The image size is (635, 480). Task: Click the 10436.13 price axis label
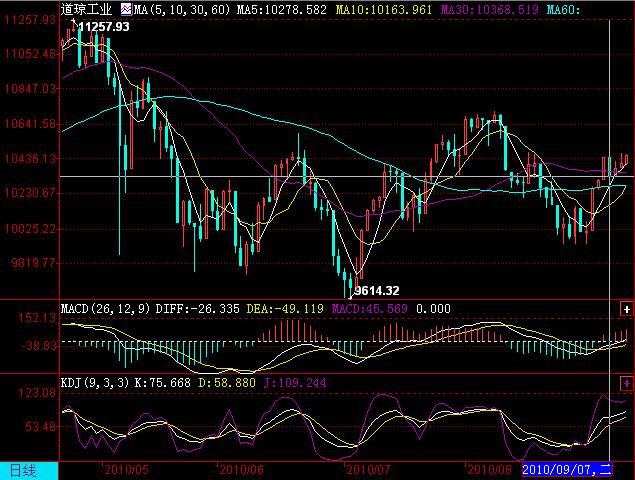tap(30, 158)
